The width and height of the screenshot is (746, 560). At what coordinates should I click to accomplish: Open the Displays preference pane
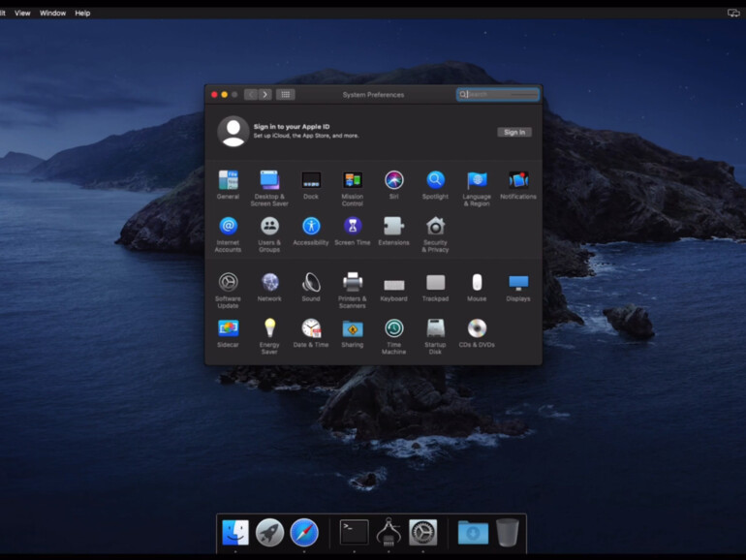[518, 283]
